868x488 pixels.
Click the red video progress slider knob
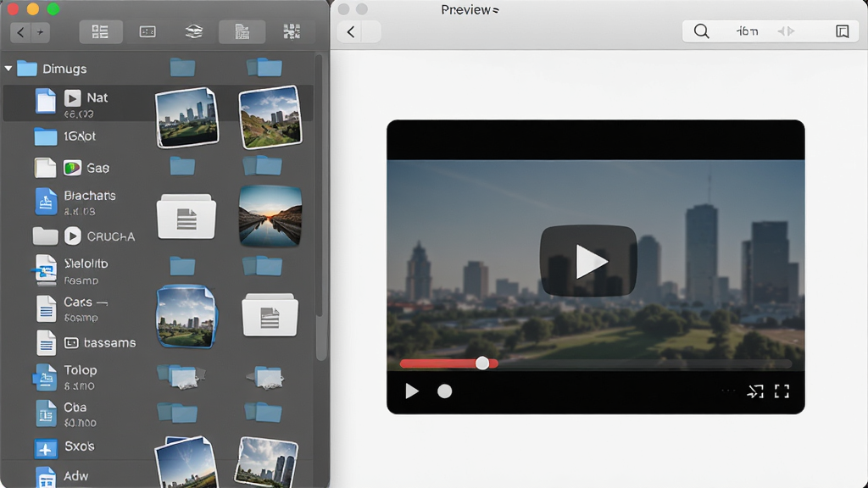tap(482, 363)
